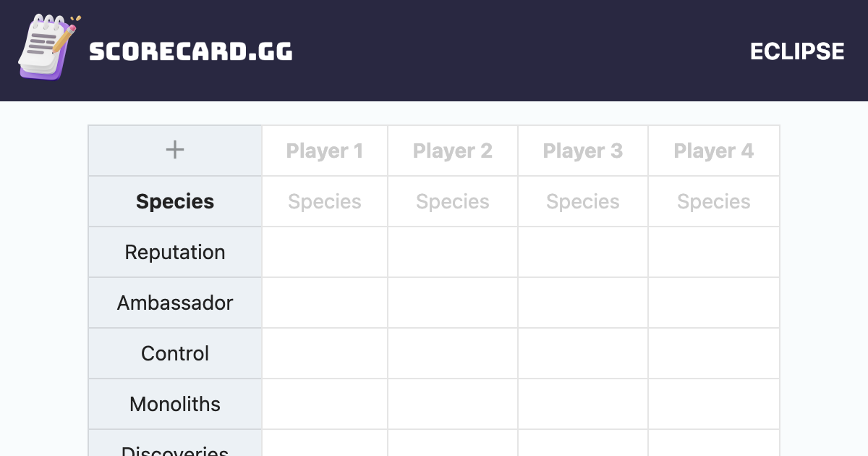Select the Species field for Player 2

pos(453,202)
